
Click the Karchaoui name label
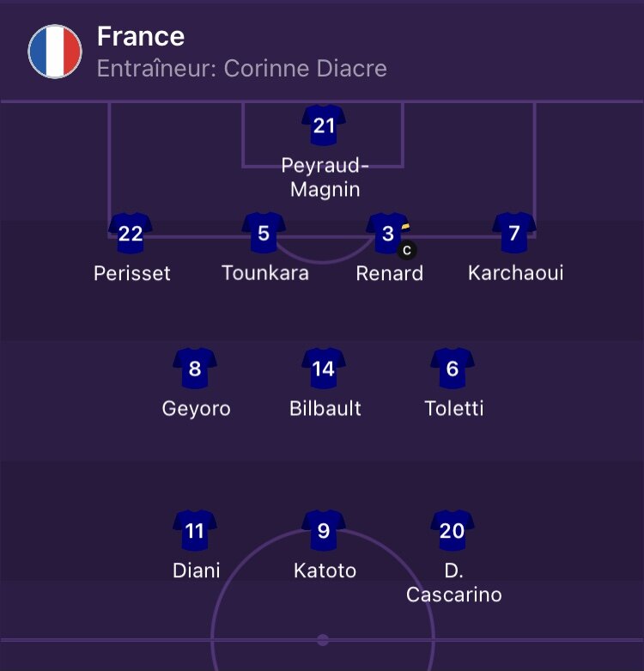tap(516, 273)
